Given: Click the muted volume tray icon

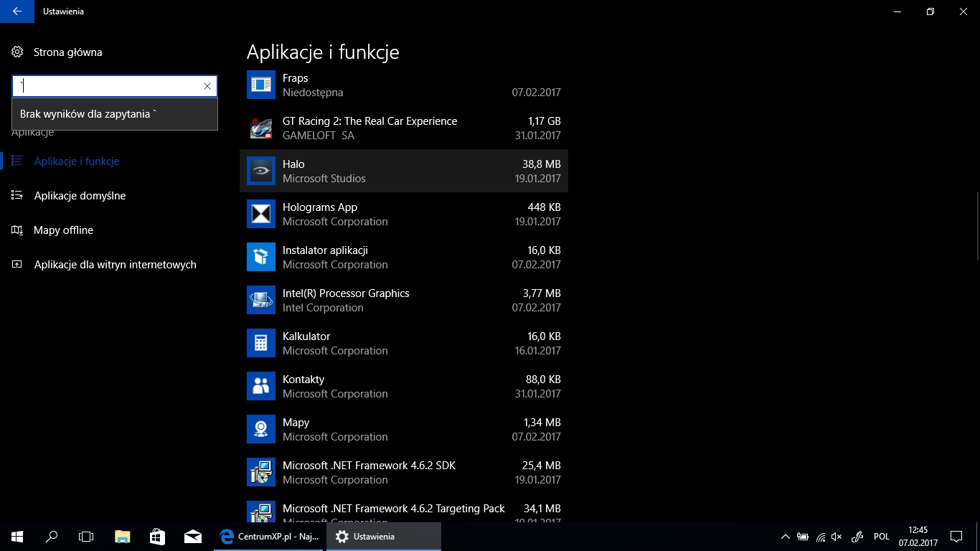Looking at the screenshot, I should [837, 536].
